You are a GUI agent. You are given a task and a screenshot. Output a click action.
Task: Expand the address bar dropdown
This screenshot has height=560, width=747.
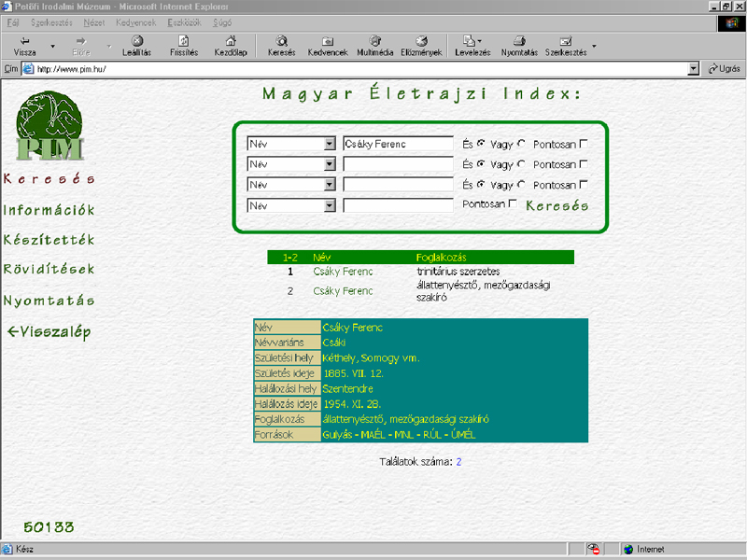694,69
